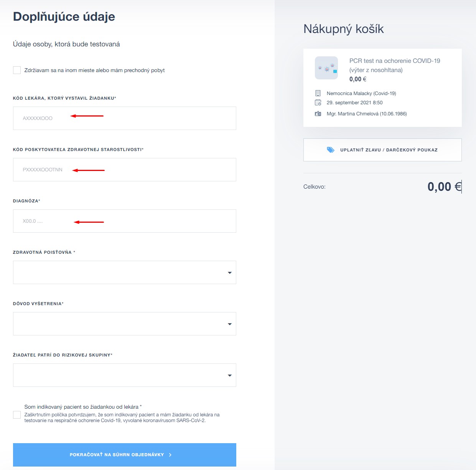Click the calendar icon beside 29. september 2021

[318, 102]
